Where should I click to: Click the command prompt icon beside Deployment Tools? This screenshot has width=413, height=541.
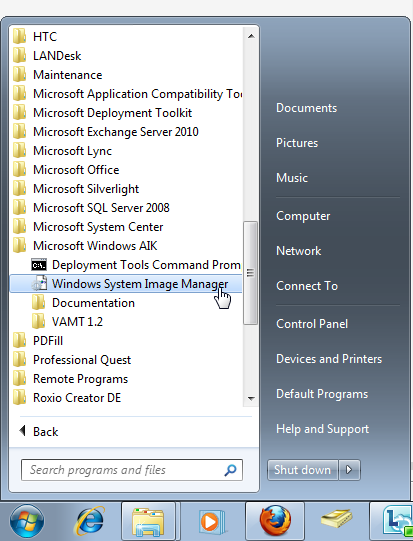click(39, 265)
